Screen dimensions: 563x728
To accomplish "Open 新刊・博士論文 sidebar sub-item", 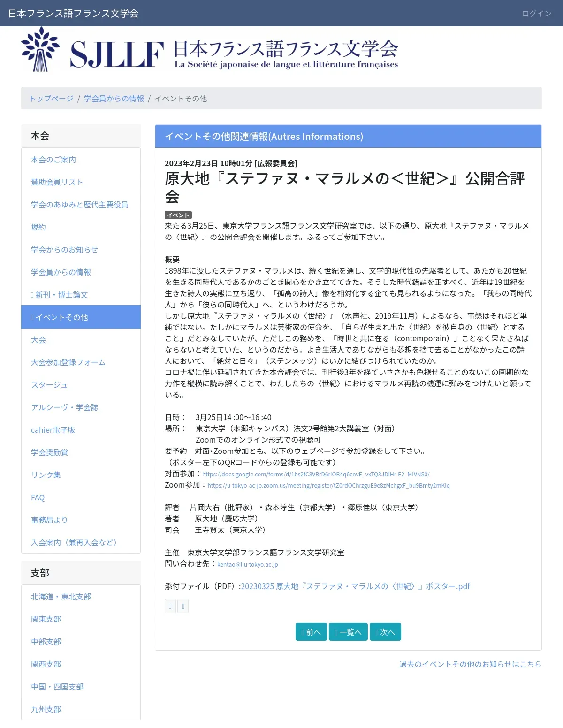I will (81, 295).
